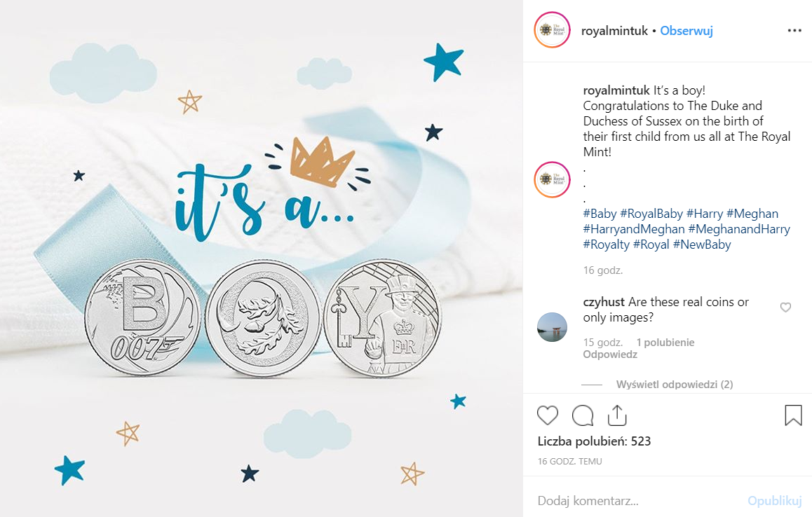
Task: Open the comment speech bubble icon
Action: pos(583,415)
